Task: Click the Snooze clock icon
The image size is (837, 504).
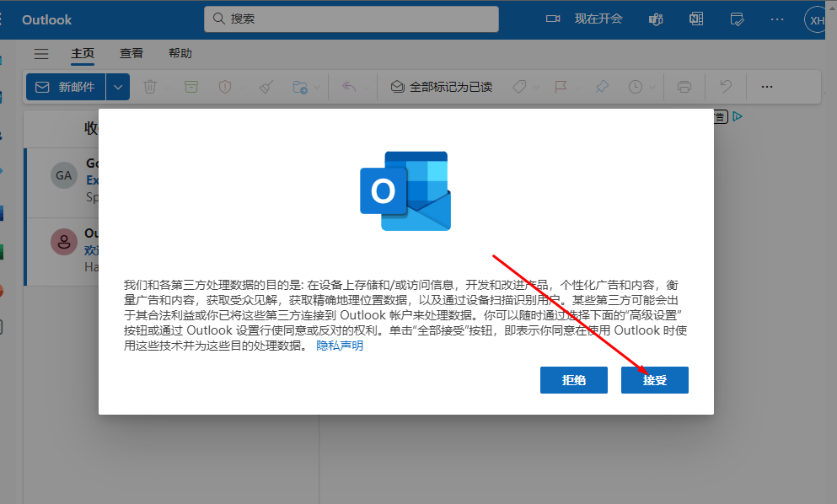Action: point(636,87)
